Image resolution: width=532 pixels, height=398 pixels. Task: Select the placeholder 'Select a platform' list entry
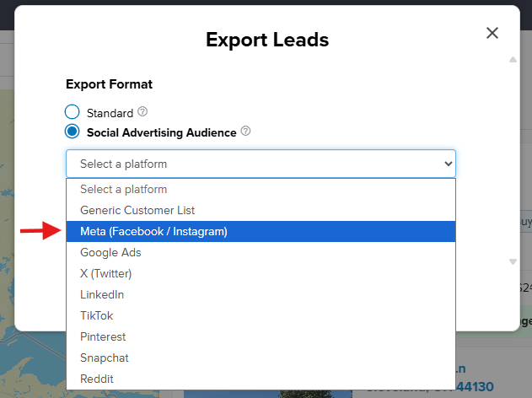[123, 189]
